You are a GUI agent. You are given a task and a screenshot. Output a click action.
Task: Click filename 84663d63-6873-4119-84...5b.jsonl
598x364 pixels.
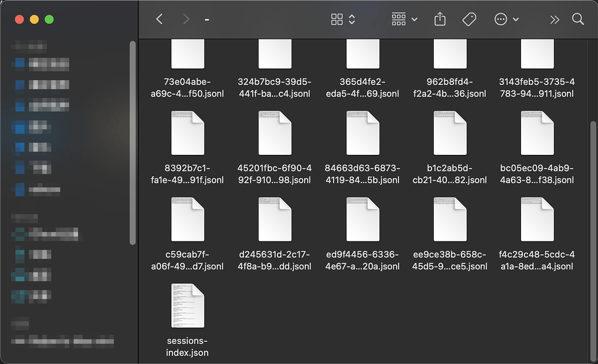pos(363,174)
